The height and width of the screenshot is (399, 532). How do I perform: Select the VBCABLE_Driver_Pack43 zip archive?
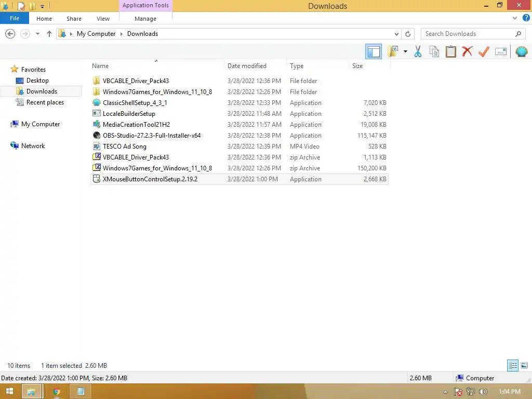pos(240,157)
